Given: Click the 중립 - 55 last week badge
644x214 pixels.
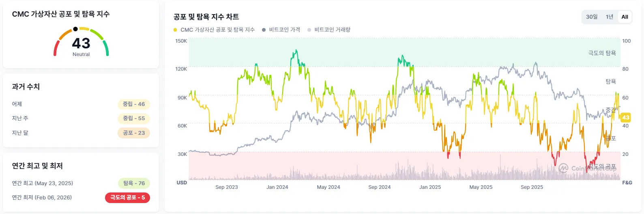Looking at the screenshot, I should [134, 118].
